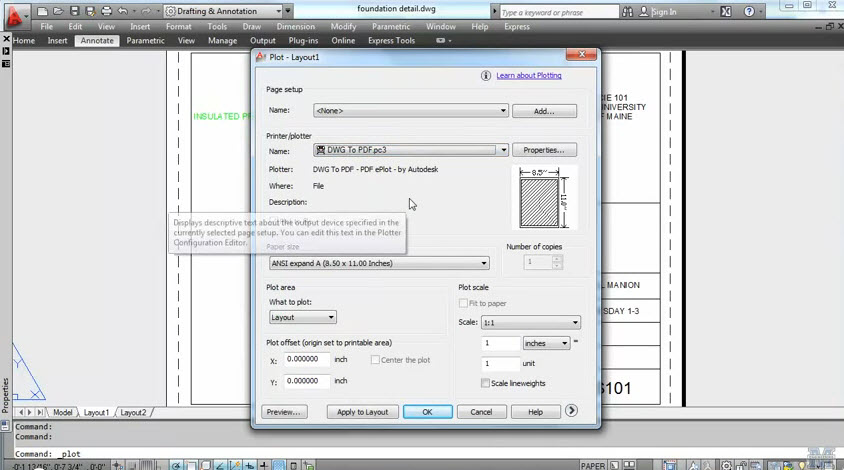Screen dimensions: 844x470
Task: Click the Redo arrow icon
Action: point(146,11)
